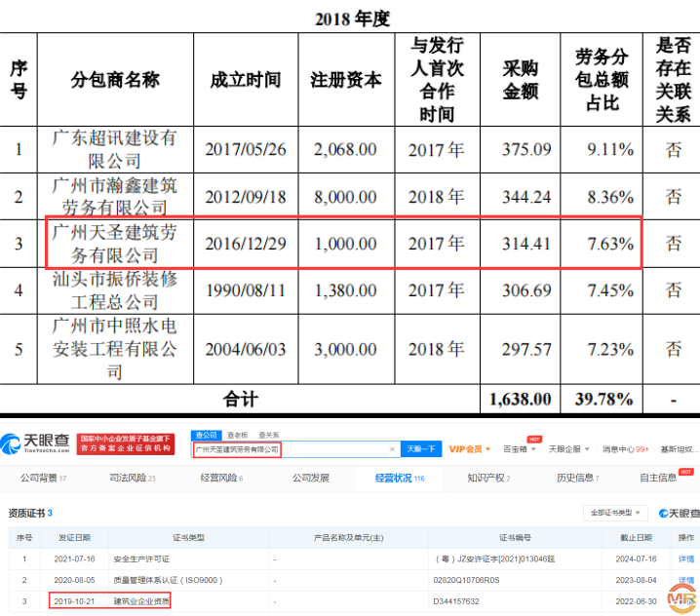Image resolution: width=700 pixels, height=616 pixels.
Task: Select the 查老板 search tab
Action: pyautogui.click(x=238, y=435)
